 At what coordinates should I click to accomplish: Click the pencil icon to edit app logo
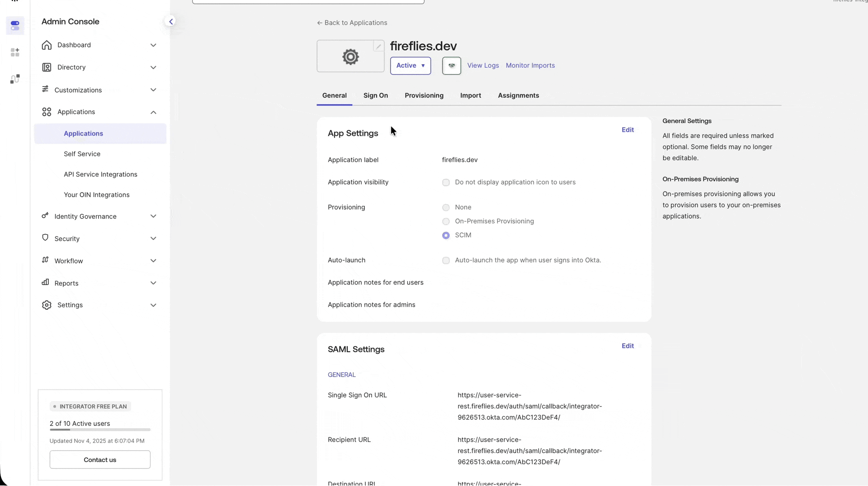378,46
